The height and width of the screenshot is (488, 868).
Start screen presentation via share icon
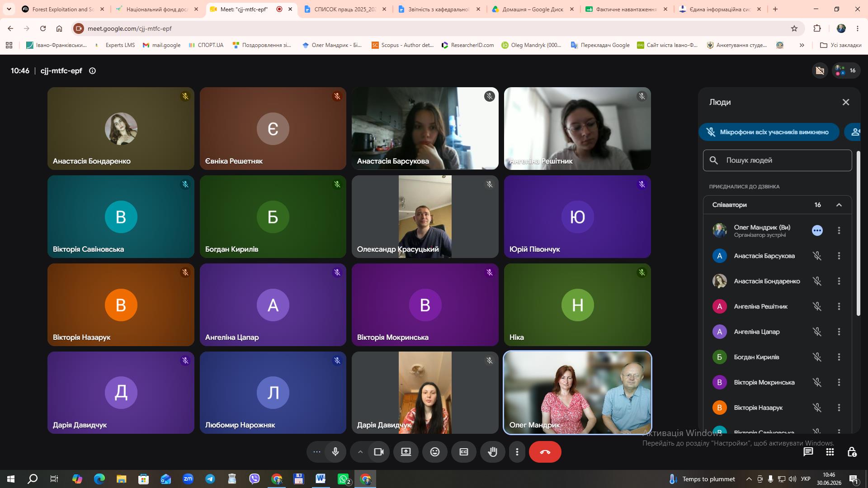pyautogui.click(x=406, y=452)
